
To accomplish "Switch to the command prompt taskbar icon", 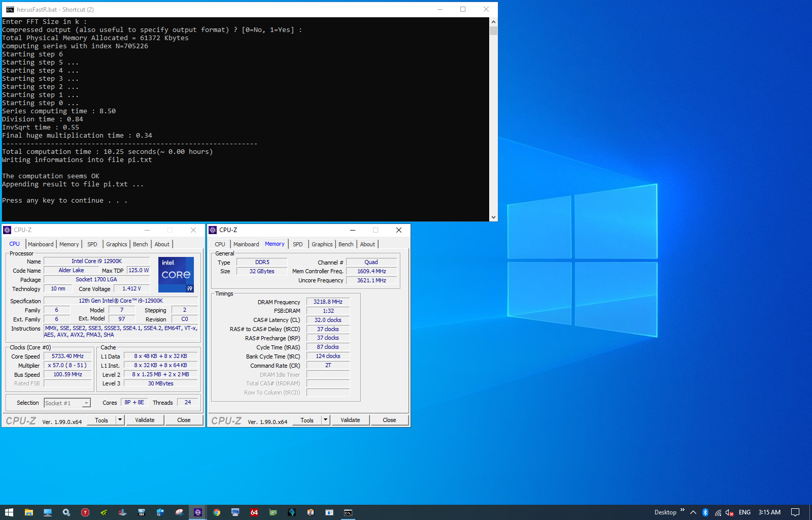I will click(348, 512).
